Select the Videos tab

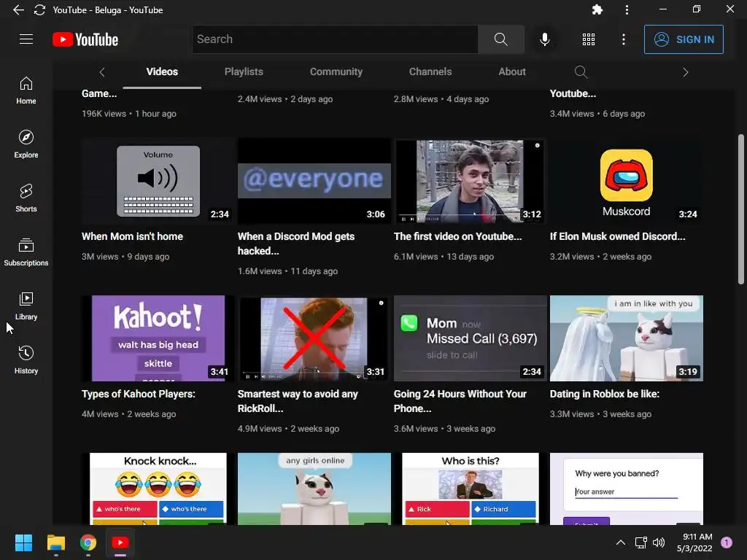tap(162, 72)
